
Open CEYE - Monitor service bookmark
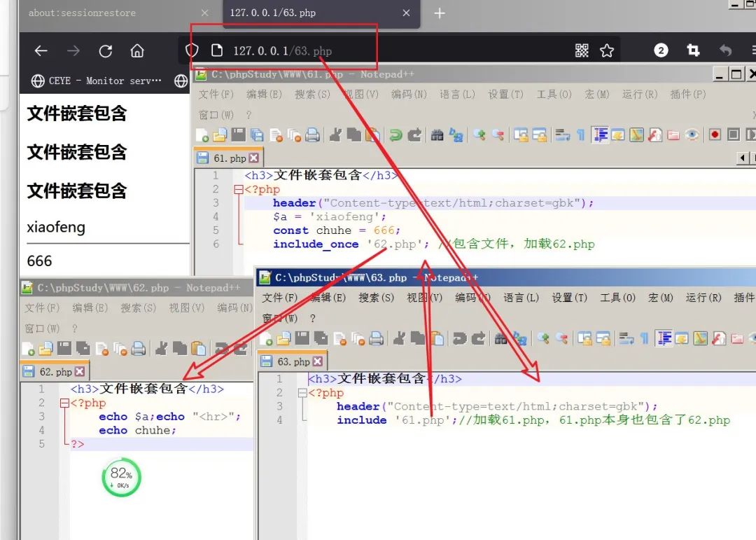click(97, 81)
